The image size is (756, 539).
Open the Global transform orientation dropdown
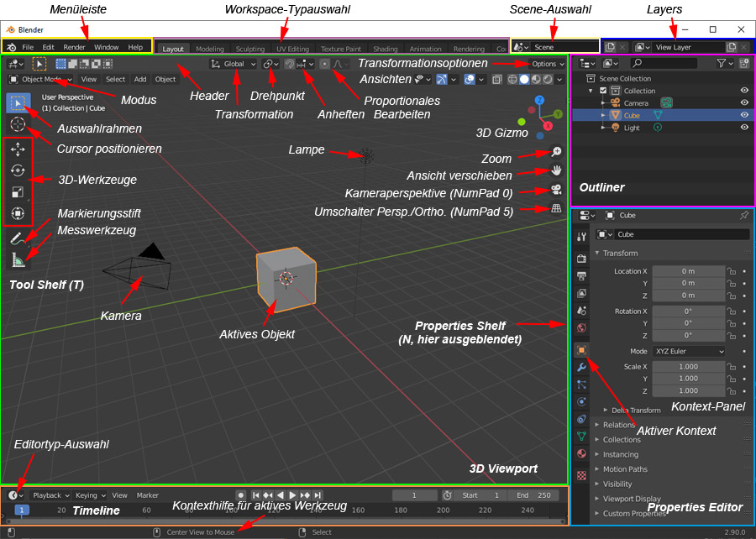click(x=232, y=63)
